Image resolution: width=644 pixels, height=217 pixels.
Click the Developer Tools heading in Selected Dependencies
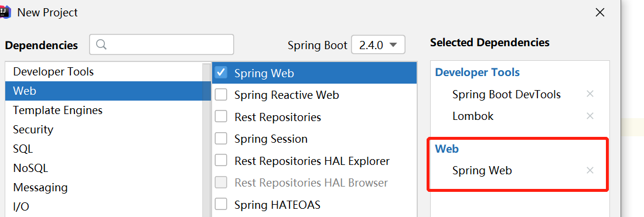(477, 73)
